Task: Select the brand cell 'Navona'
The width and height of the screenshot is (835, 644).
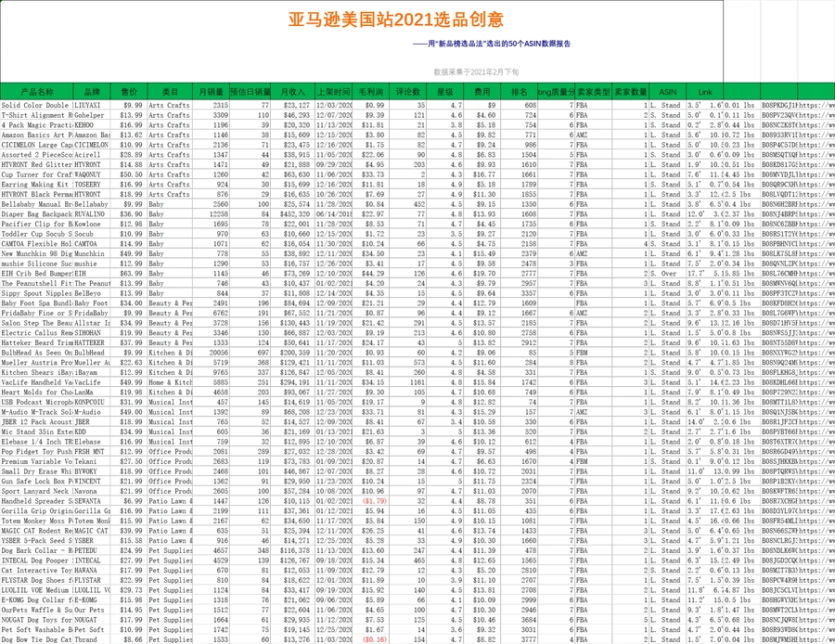Action: [92, 491]
